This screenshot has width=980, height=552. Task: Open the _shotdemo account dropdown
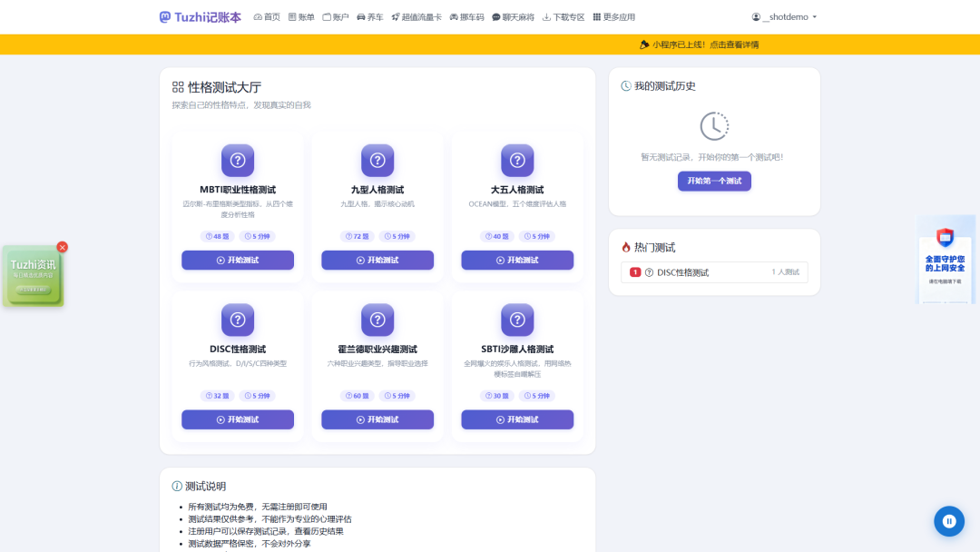(784, 17)
